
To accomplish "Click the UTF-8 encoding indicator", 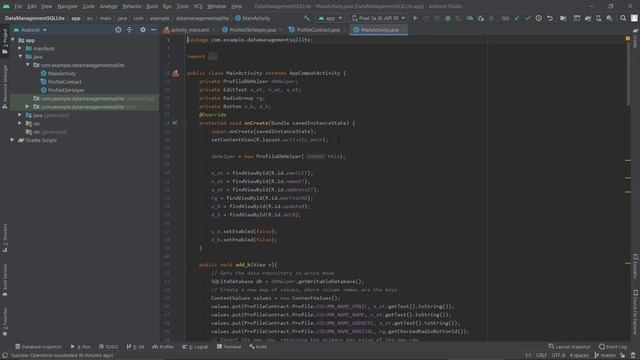I will (559, 356).
